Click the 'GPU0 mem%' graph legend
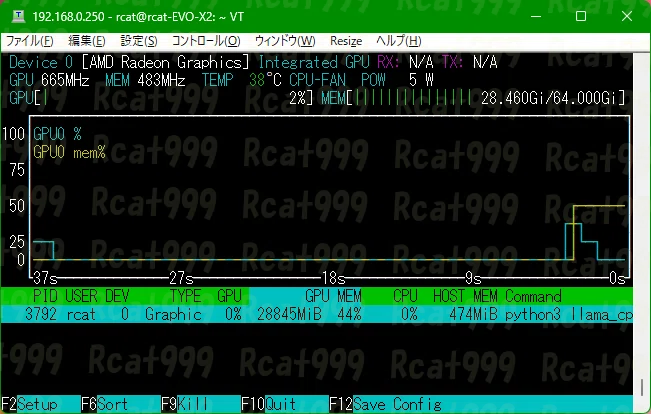 [69, 152]
